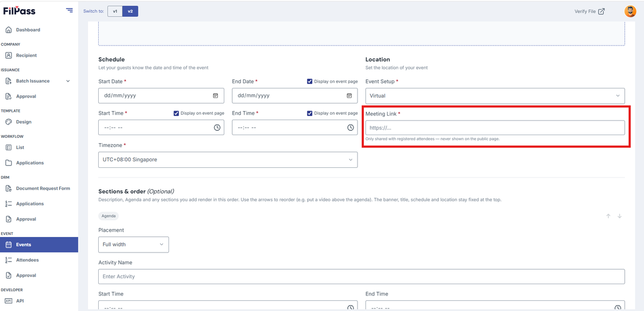The image size is (644, 311).
Task: Click the Workflow List icon
Action: click(8, 147)
